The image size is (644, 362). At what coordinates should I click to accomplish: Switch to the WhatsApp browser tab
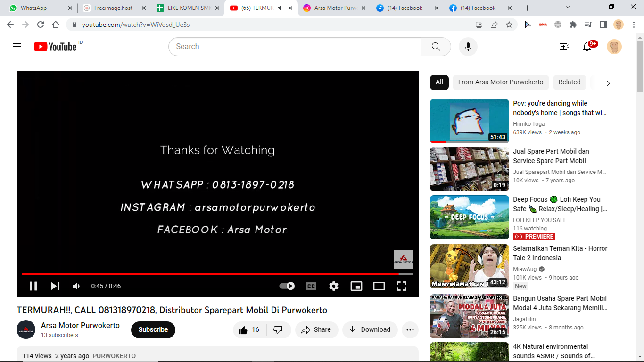point(41,8)
